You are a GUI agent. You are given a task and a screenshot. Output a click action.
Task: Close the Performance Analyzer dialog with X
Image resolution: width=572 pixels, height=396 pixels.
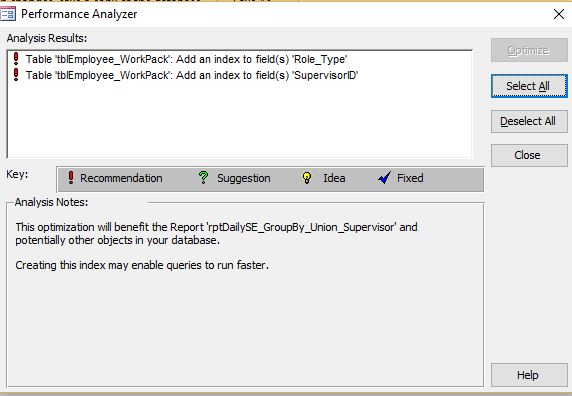(559, 14)
